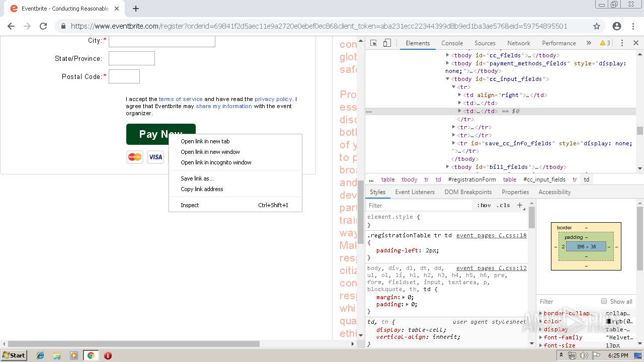Expand the save_cc_info_fields tr node
Screen dimensions: 644x362
(453, 143)
